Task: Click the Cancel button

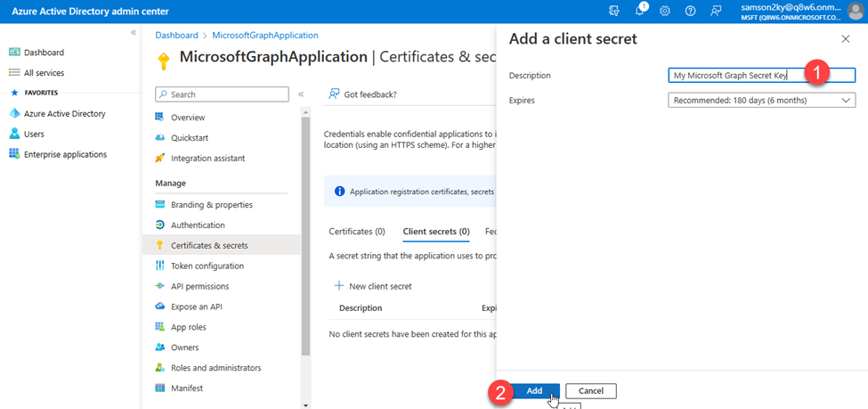Action: [590, 390]
